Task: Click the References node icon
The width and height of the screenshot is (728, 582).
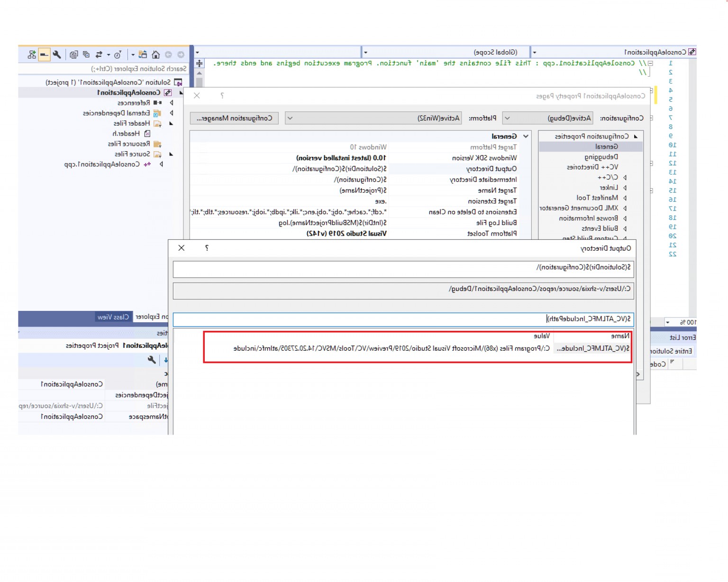Action: tap(157, 103)
